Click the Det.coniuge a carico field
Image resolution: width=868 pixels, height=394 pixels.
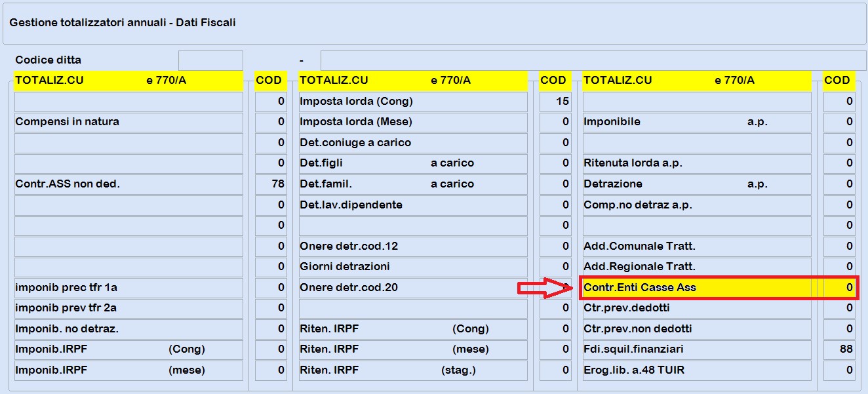pyautogui.click(x=413, y=143)
